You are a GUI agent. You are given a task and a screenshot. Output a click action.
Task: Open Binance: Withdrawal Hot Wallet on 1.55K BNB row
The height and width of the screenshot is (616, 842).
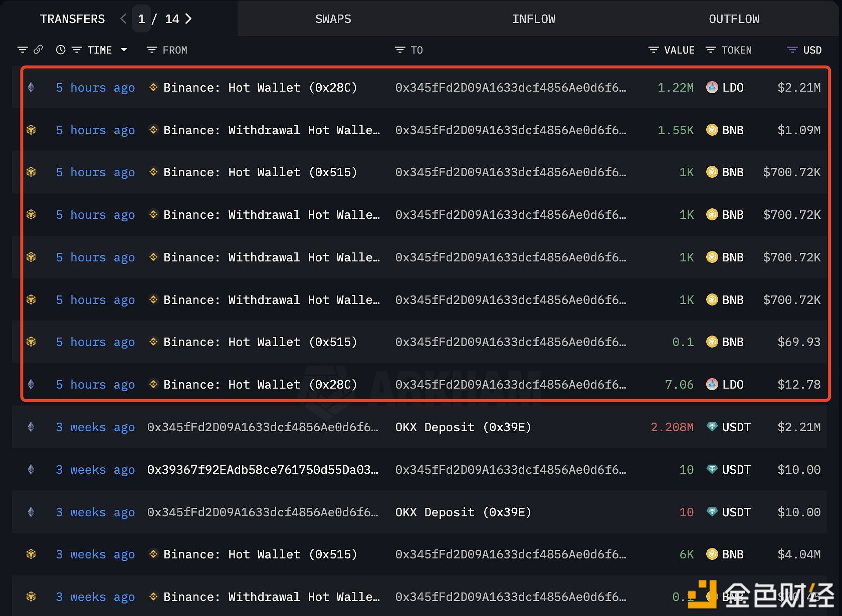click(x=272, y=130)
